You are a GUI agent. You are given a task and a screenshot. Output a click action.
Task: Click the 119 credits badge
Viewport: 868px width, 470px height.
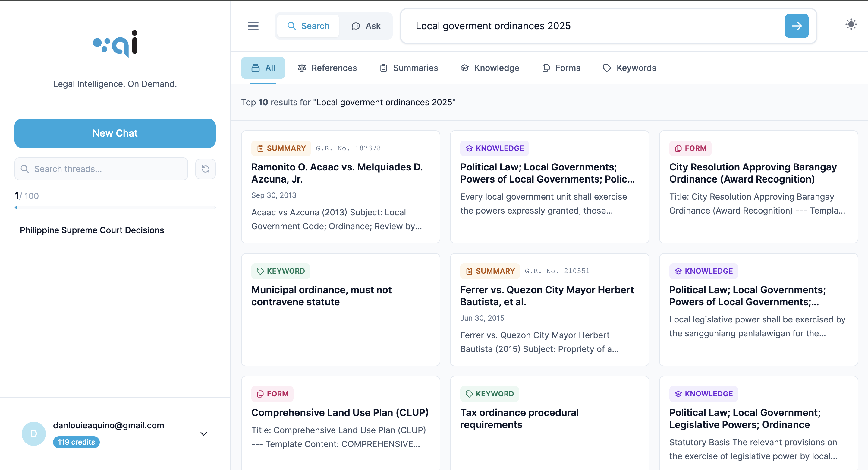pyautogui.click(x=76, y=442)
